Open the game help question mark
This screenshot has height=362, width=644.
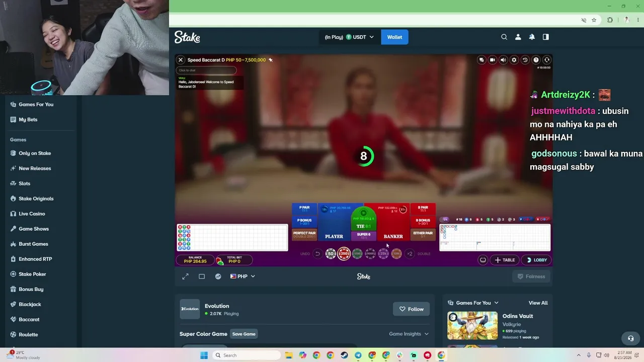click(x=536, y=60)
